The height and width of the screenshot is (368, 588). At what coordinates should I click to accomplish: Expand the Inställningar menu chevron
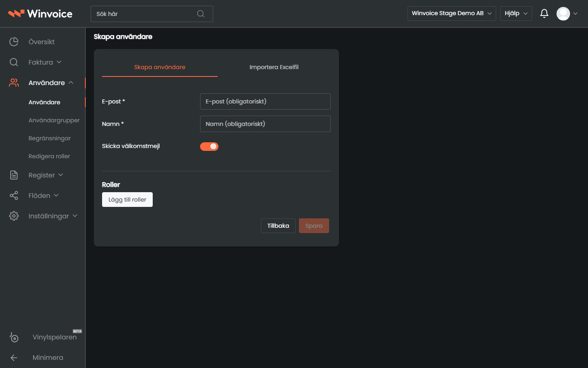coord(75,216)
